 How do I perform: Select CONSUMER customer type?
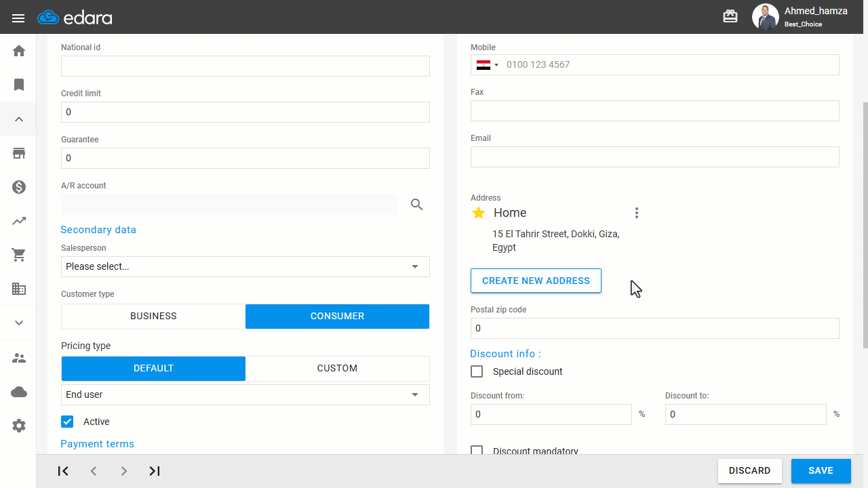click(337, 317)
